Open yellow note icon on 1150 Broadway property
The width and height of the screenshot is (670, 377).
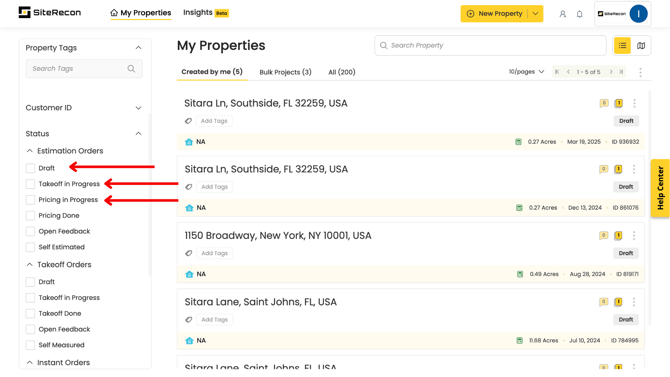(618, 236)
